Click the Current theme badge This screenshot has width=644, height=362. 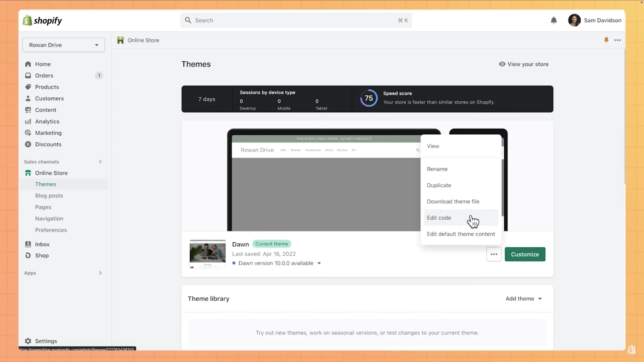tap(272, 244)
